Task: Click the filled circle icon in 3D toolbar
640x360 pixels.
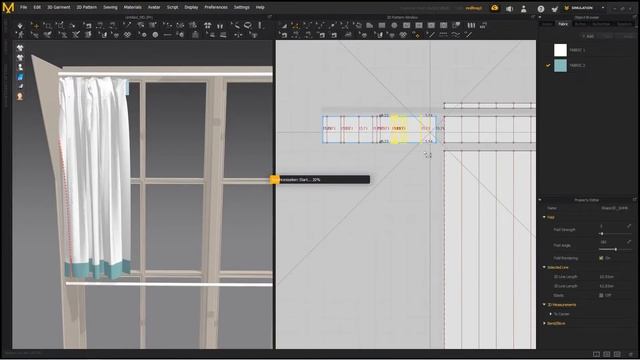Action: click(x=155, y=35)
